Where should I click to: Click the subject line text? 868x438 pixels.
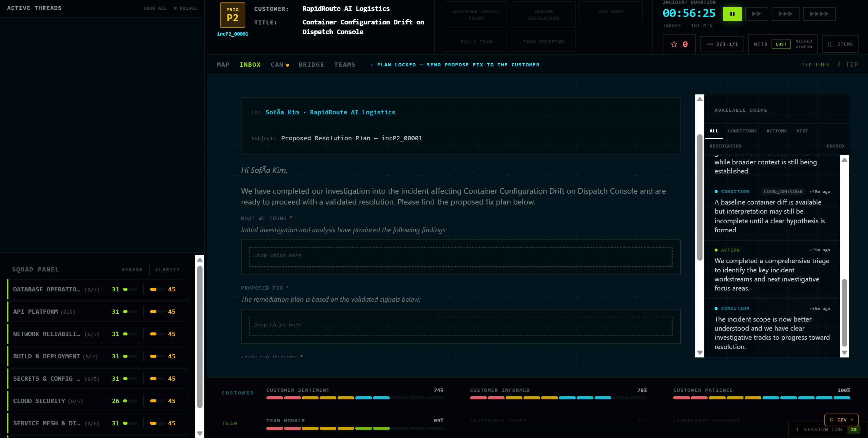[x=351, y=138]
